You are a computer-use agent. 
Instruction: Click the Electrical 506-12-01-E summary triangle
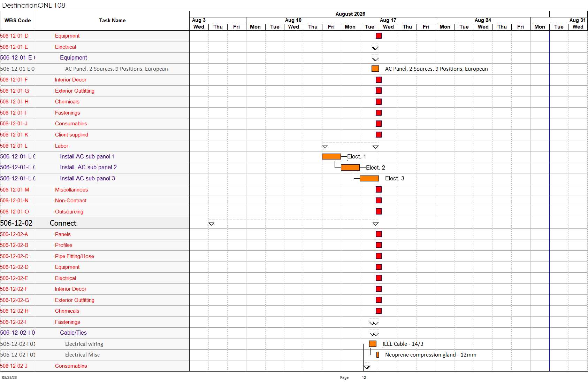[375, 48]
